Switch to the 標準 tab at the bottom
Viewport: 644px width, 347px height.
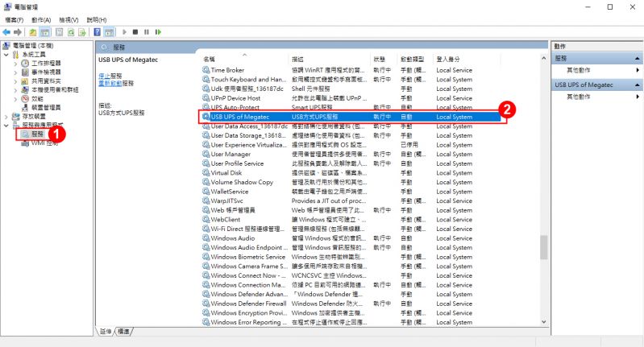123,331
